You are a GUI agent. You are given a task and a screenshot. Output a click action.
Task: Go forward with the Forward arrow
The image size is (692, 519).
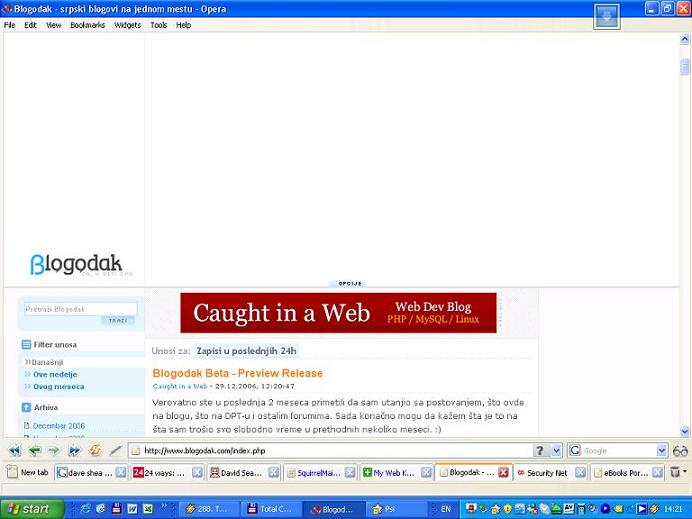pos(54,451)
